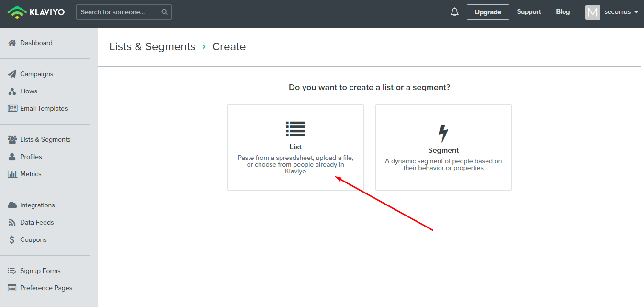The width and height of the screenshot is (644, 307).
Task: Click the List description text
Action: coord(295,164)
